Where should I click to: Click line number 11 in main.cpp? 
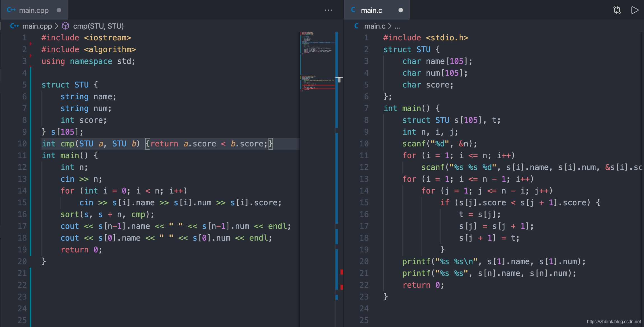[22, 155]
